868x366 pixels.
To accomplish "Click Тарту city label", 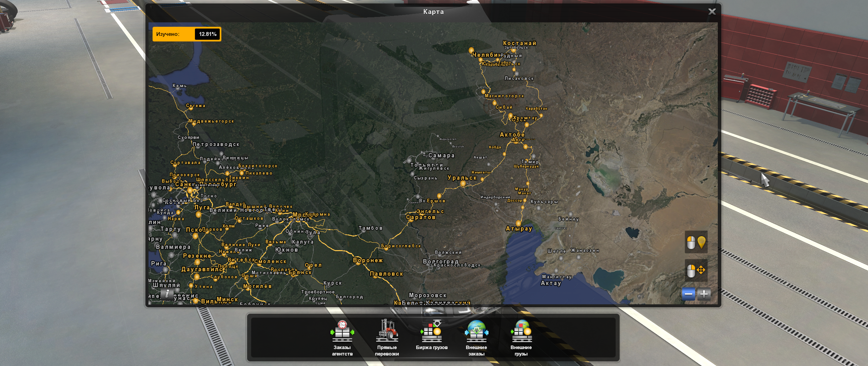I will (x=170, y=229).
